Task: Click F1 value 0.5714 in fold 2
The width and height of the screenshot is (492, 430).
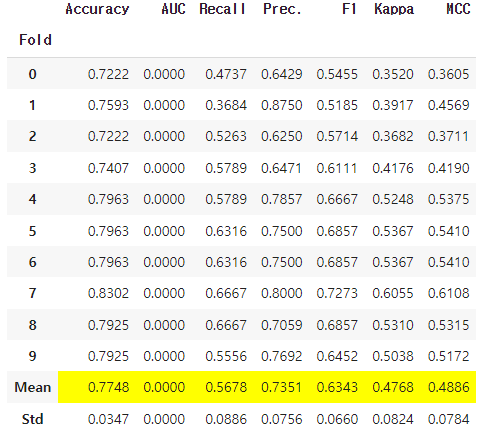Action: point(337,136)
